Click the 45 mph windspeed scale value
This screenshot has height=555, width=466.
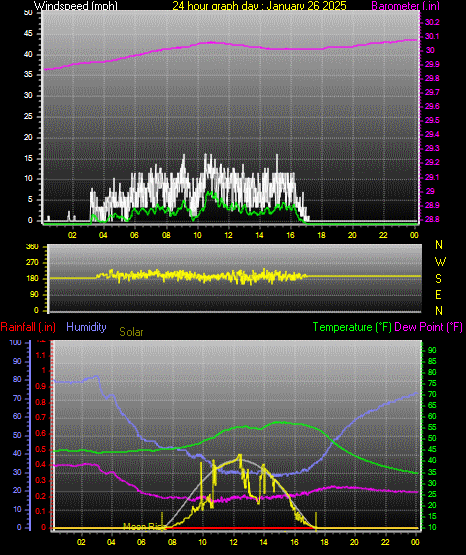(28, 34)
